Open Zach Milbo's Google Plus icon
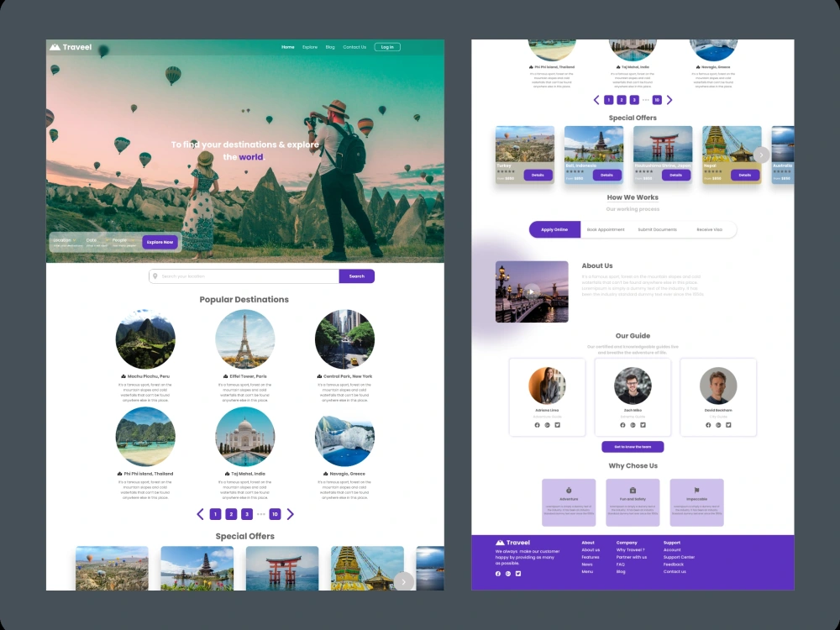This screenshot has height=630, width=840. tap(633, 425)
